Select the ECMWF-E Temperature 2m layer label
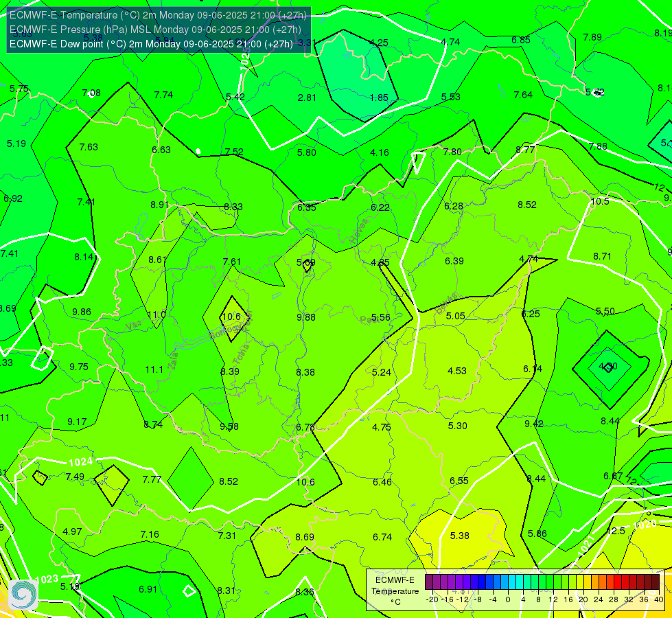The height and width of the screenshot is (618, 672). click(158, 15)
